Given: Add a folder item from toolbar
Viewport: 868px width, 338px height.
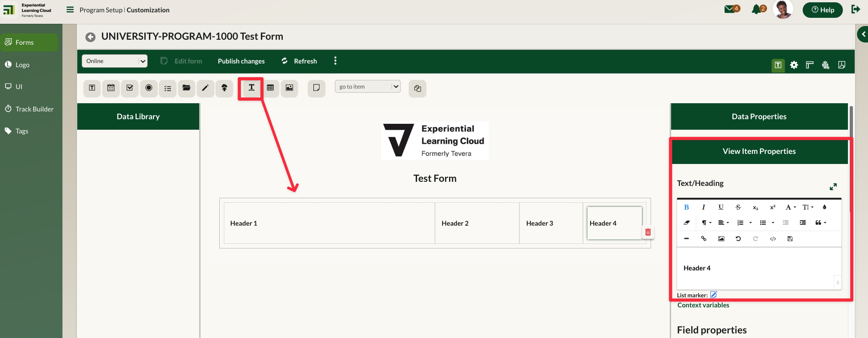Looking at the screenshot, I should (x=186, y=88).
